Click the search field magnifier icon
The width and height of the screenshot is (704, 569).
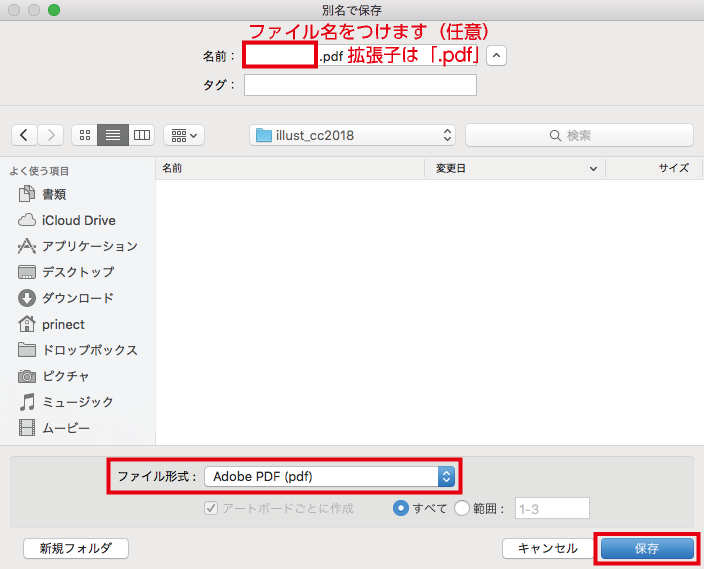pos(555,135)
